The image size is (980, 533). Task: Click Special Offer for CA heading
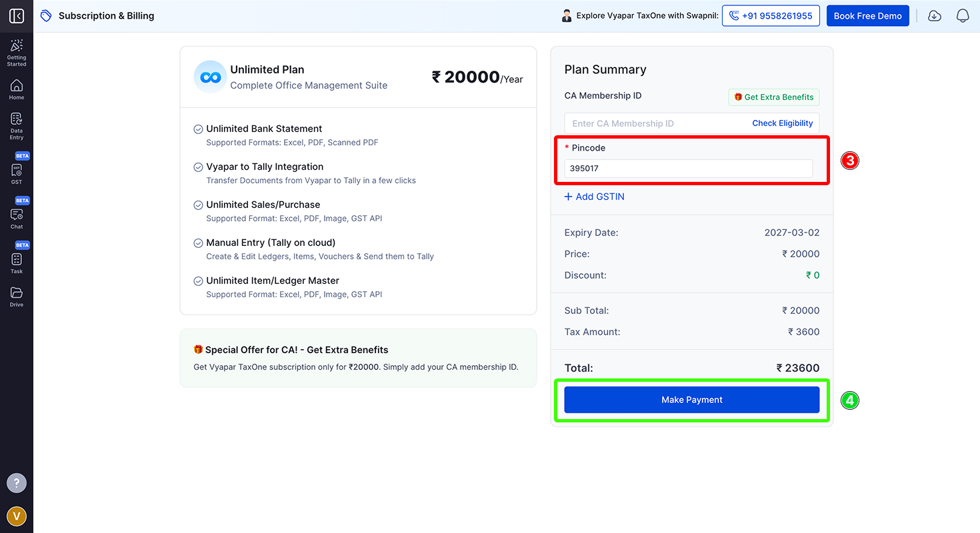coord(291,350)
